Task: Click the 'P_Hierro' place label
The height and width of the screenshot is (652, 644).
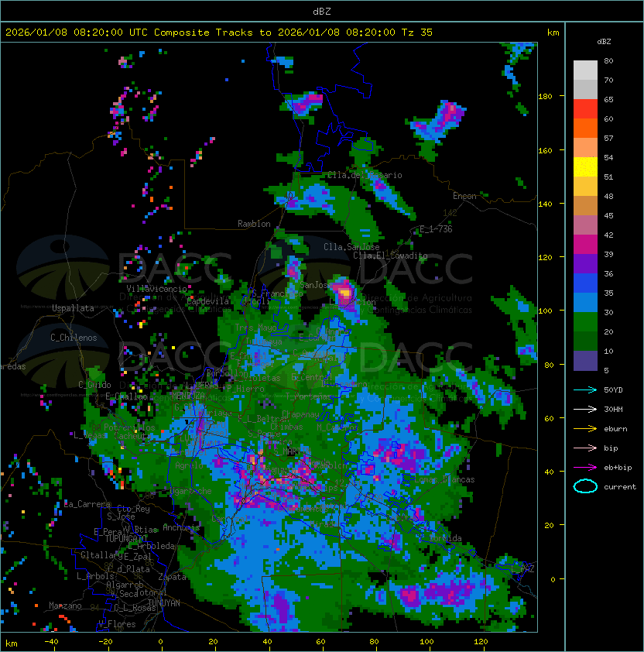Action: [245, 389]
